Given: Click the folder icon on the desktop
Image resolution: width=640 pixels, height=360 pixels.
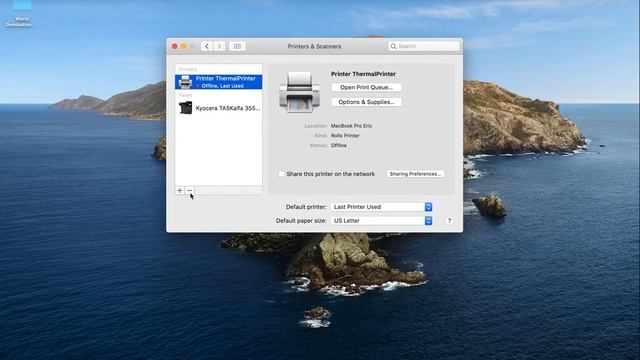Looking at the screenshot, I should 22,5.
